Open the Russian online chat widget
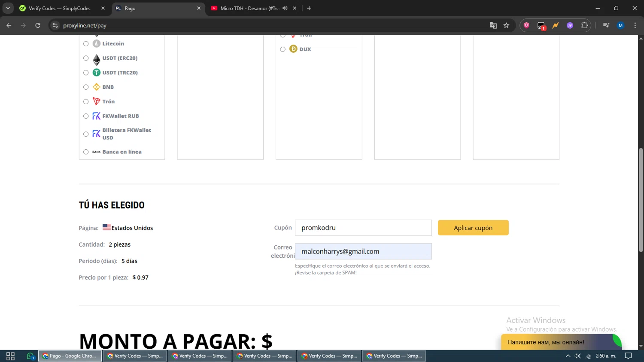The image size is (644, 362). 561,342
